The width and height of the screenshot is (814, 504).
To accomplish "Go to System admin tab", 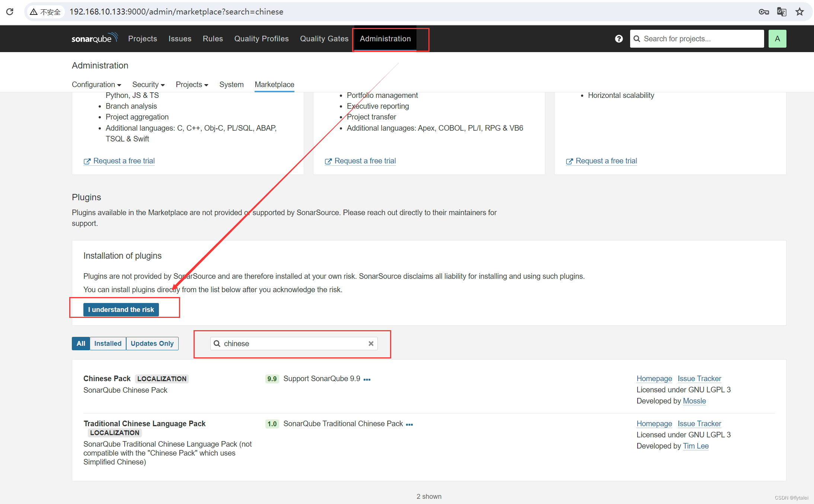I will 232,84.
